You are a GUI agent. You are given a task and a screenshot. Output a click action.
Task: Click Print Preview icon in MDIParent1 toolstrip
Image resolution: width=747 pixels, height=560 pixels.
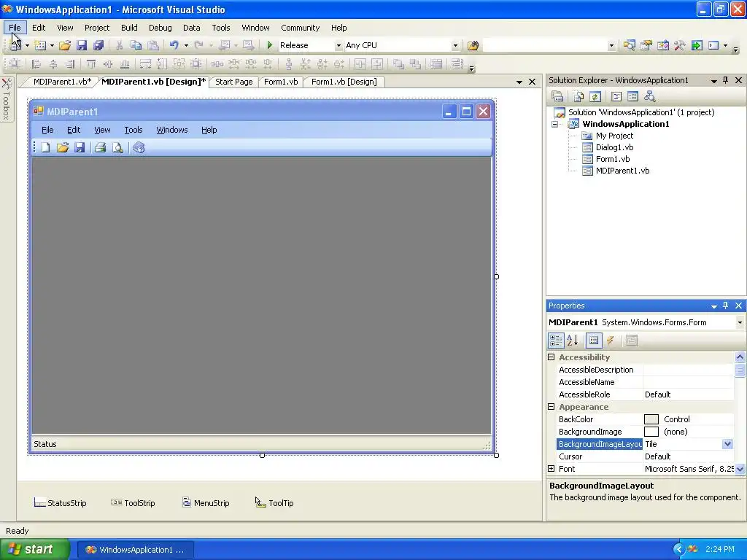click(117, 147)
